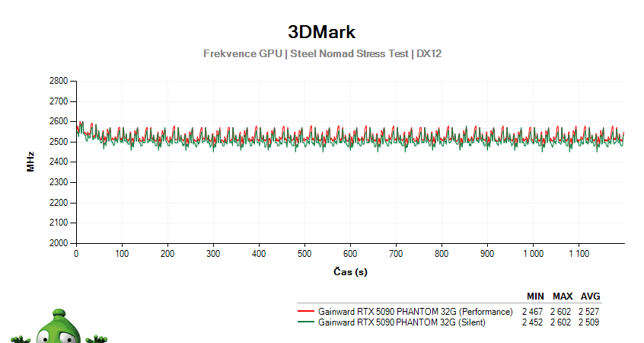Click the Silent AVG value 2 509
The height and width of the screenshot is (343, 644).
pyautogui.click(x=589, y=322)
